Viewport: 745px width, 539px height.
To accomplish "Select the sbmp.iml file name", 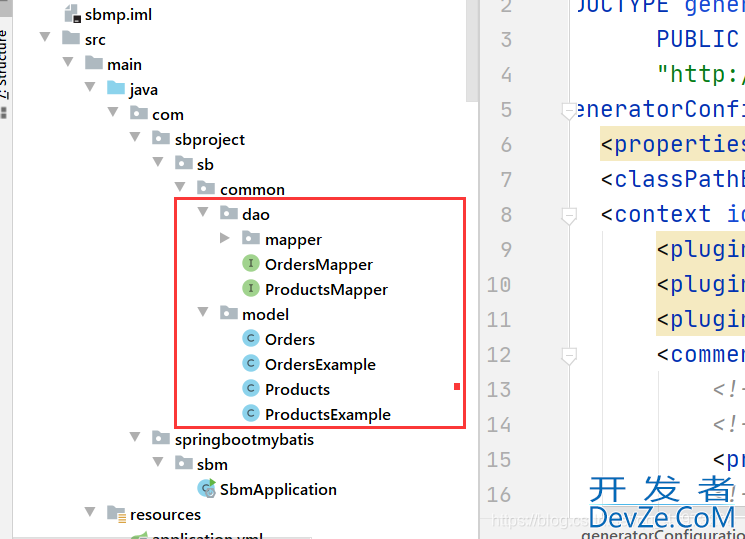I will coord(118,15).
